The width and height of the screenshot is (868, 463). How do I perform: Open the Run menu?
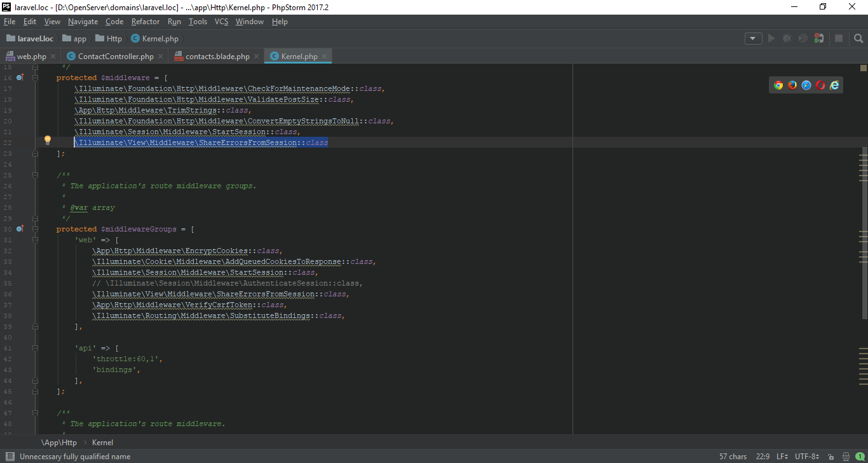(174, 22)
